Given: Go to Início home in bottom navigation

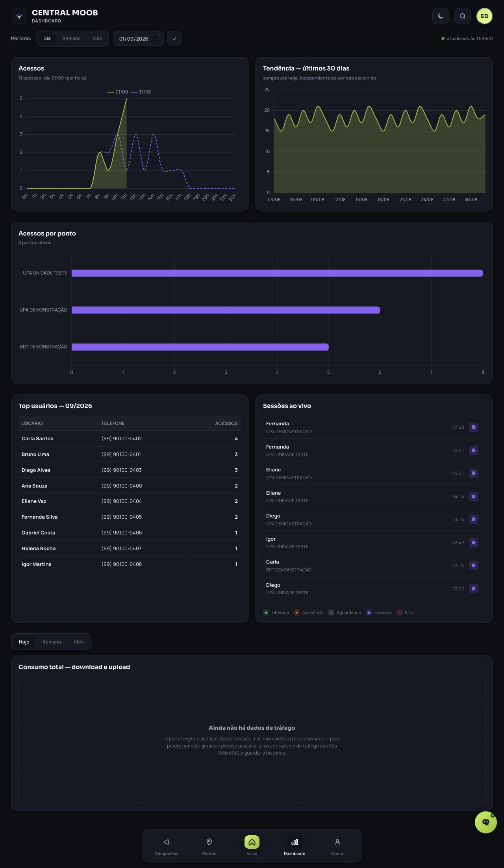Looking at the screenshot, I should pyautogui.click(x=252, y=846).
